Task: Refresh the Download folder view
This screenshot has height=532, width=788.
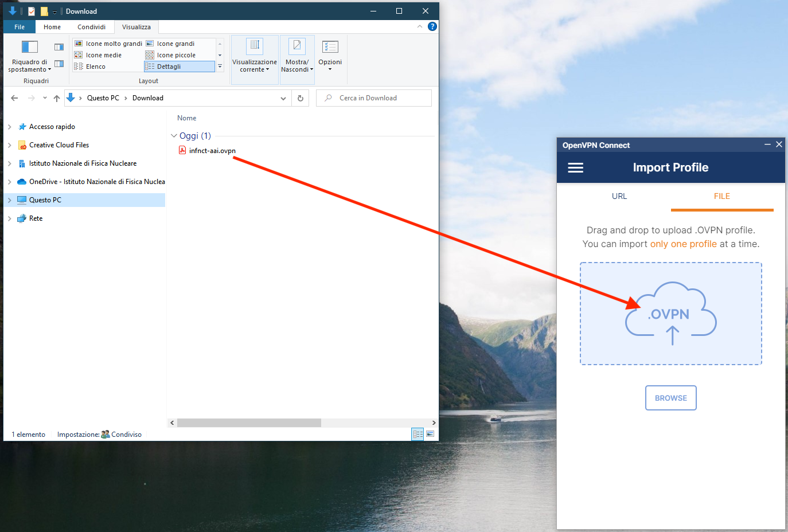Action: (301, 98)
